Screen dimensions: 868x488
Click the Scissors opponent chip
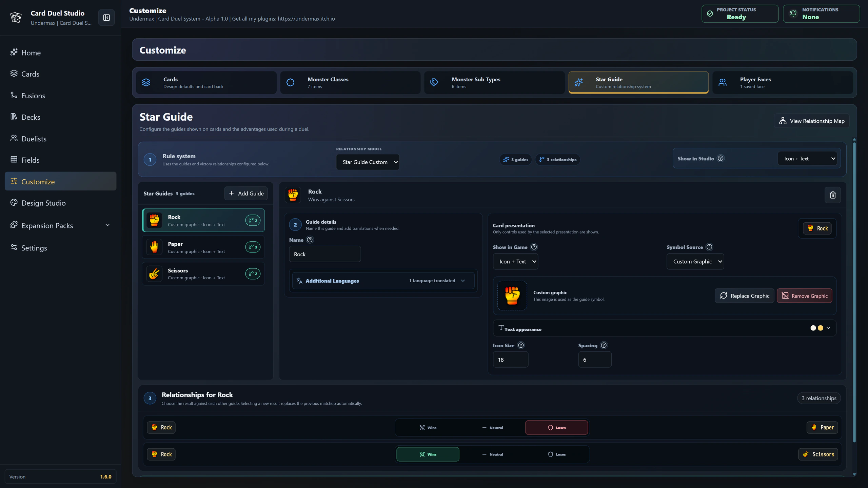[818, 454]
